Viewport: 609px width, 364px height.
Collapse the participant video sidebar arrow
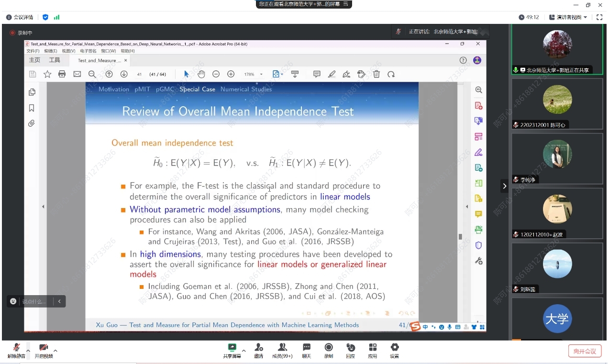point(504,186)
